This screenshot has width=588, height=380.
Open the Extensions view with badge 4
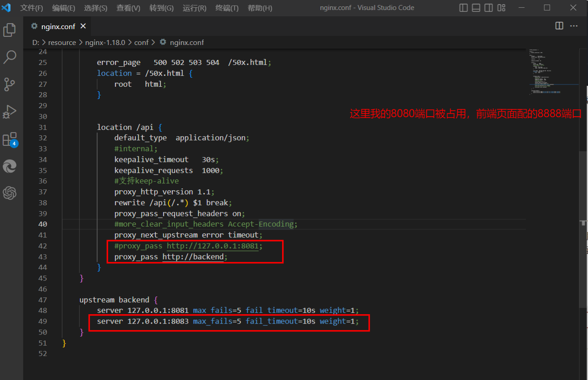tap(10, 139)
